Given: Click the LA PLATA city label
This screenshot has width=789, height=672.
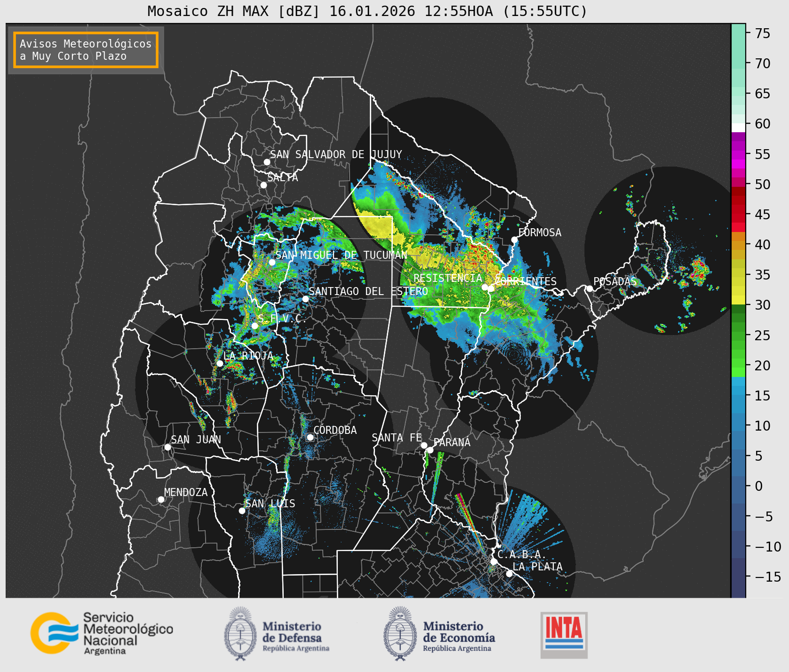Looking at the screenshot, I should point(537,567).
